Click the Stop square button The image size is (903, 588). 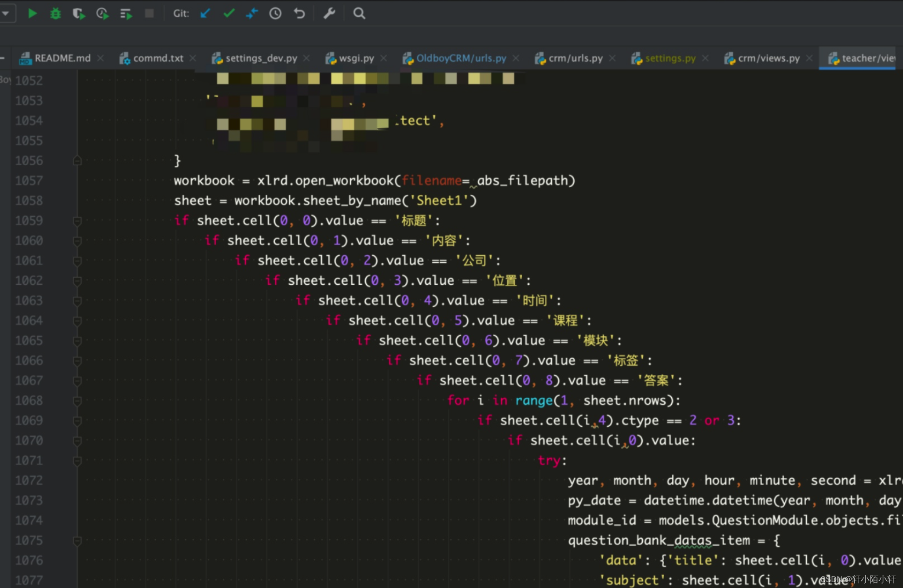(x=149, y=14)
